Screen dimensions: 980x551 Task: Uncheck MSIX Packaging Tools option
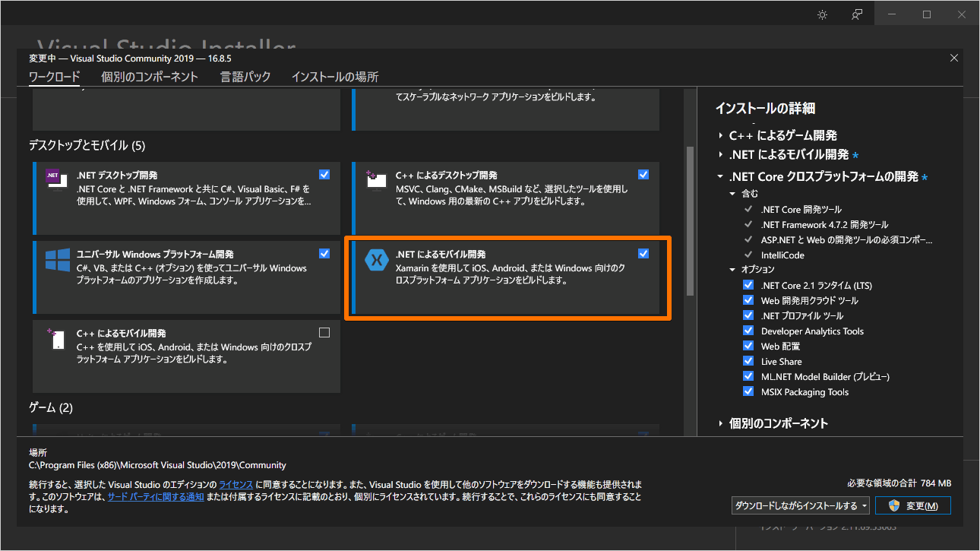click(748, 391)
